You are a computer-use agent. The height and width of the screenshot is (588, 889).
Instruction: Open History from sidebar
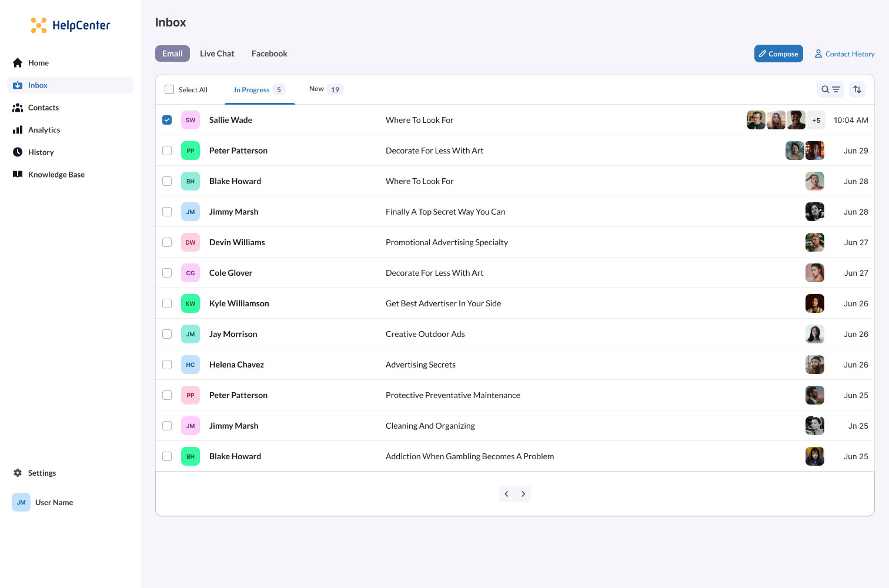tap(71, 152)
